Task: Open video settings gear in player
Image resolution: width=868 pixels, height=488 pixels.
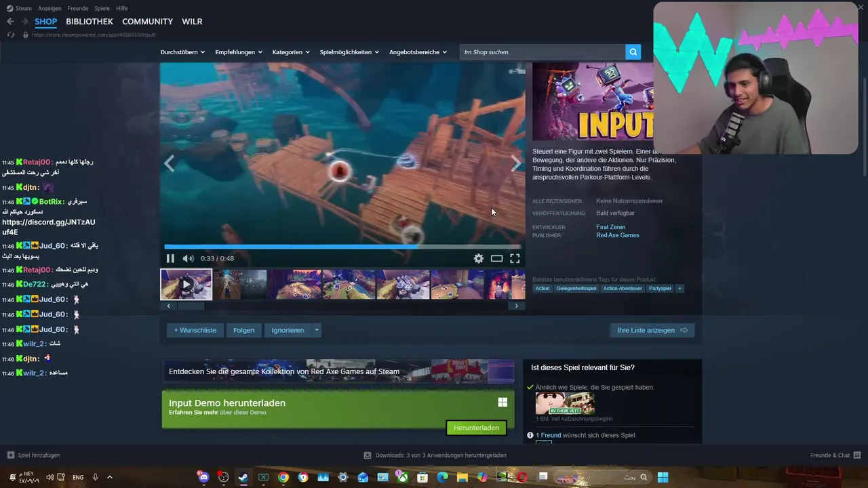Action: (x=479, y=258)
